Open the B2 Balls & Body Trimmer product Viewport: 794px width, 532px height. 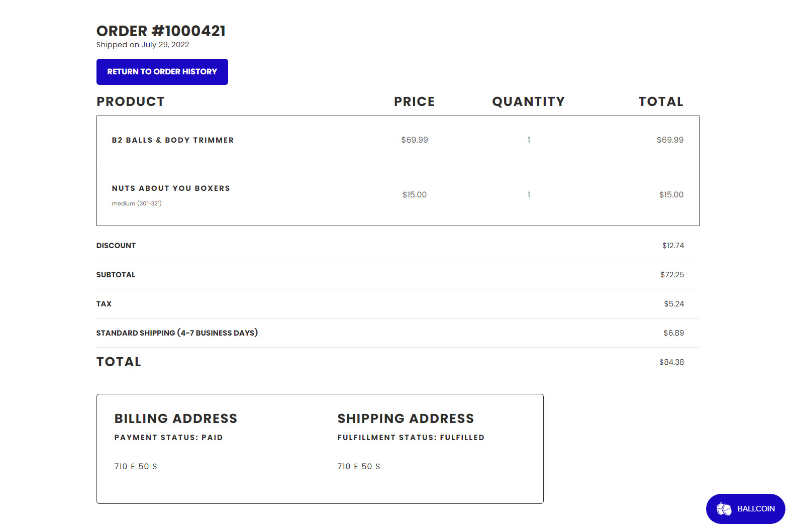click(173, 140)
